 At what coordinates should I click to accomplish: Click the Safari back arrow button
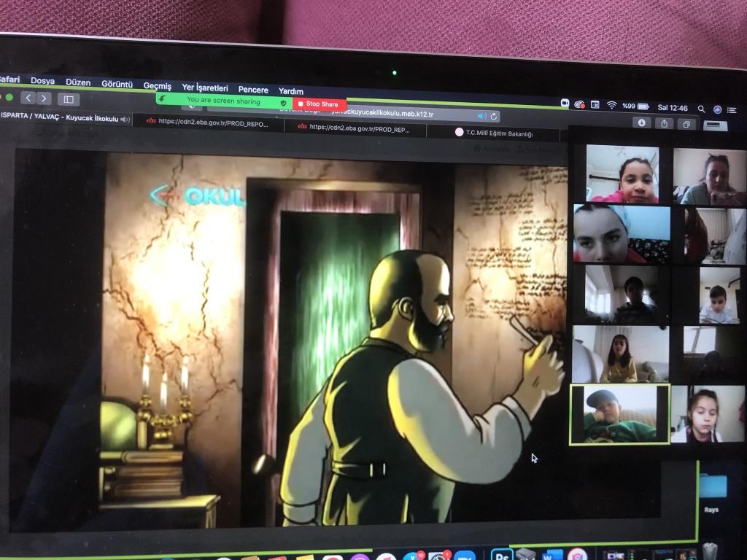pyautogui.click(x=28, y=98)
